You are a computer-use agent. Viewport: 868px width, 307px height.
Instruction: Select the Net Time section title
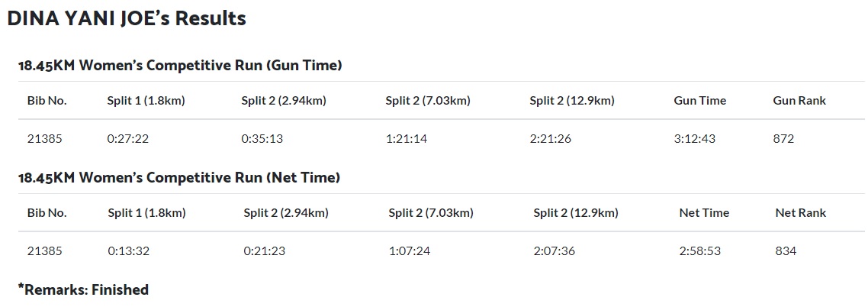pos(179,178)
